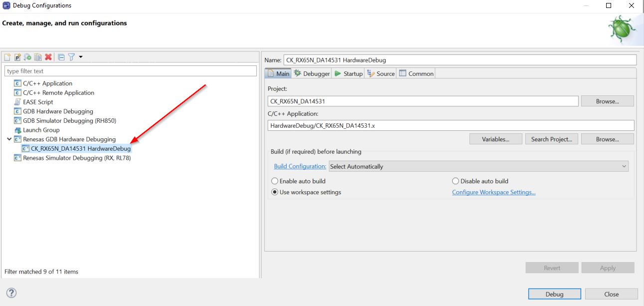Click the New launch configuration icon
The width and height of the screenshot is (644, 306).
[x=7, y=57]
